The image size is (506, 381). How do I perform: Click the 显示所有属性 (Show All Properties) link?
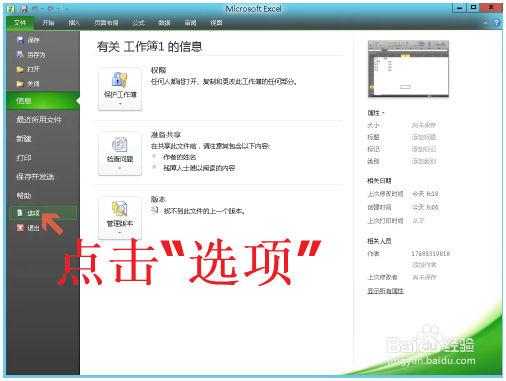(386, 291)
